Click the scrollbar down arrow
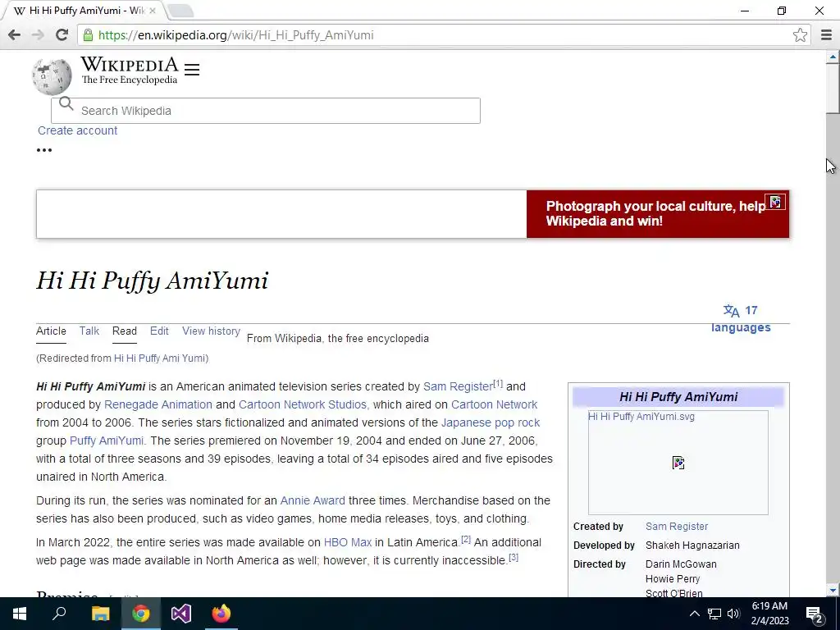 pos(833,591)
